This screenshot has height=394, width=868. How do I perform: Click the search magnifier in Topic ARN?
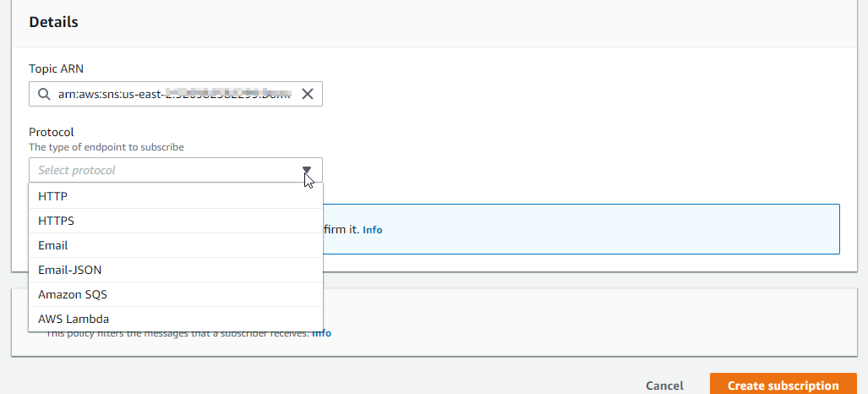44,94
